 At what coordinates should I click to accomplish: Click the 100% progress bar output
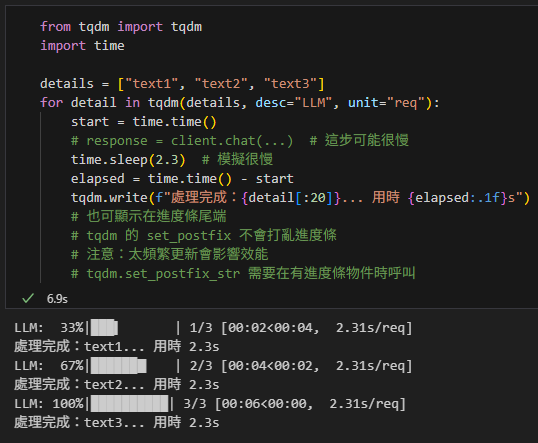tap(210, 404)
